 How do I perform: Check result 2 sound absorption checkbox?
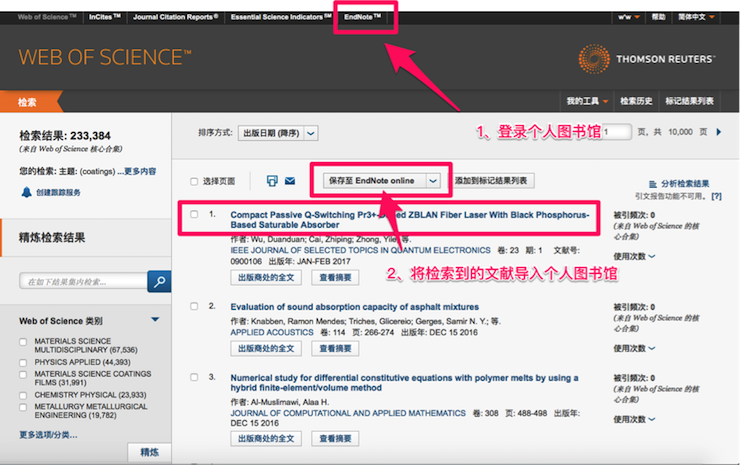pos(194,306)
